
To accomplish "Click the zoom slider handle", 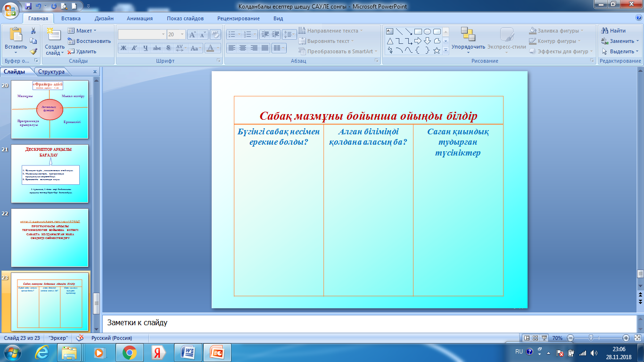I will (591, 338).
